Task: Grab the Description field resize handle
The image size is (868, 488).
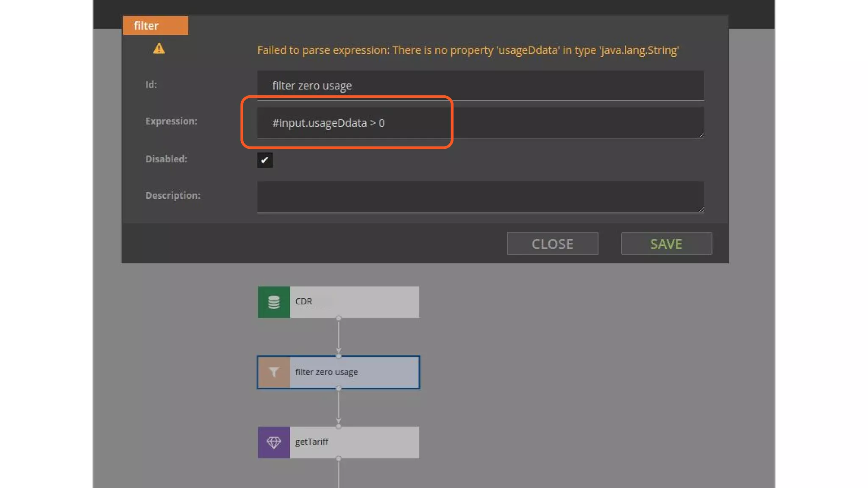Action: (701, 209)
